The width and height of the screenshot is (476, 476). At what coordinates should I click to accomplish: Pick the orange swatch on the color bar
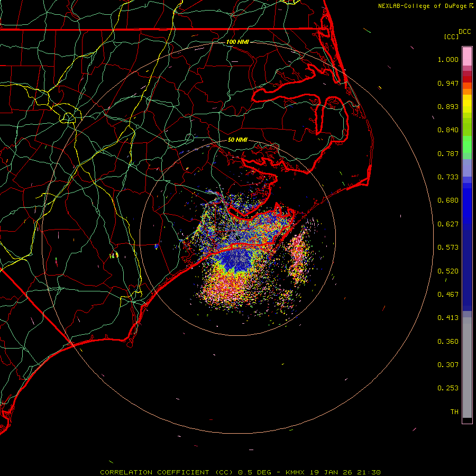[x=467, y=91]
